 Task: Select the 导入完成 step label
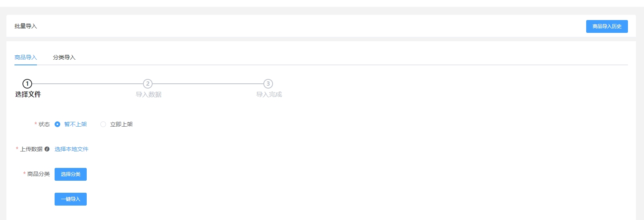tap(269, 95)
